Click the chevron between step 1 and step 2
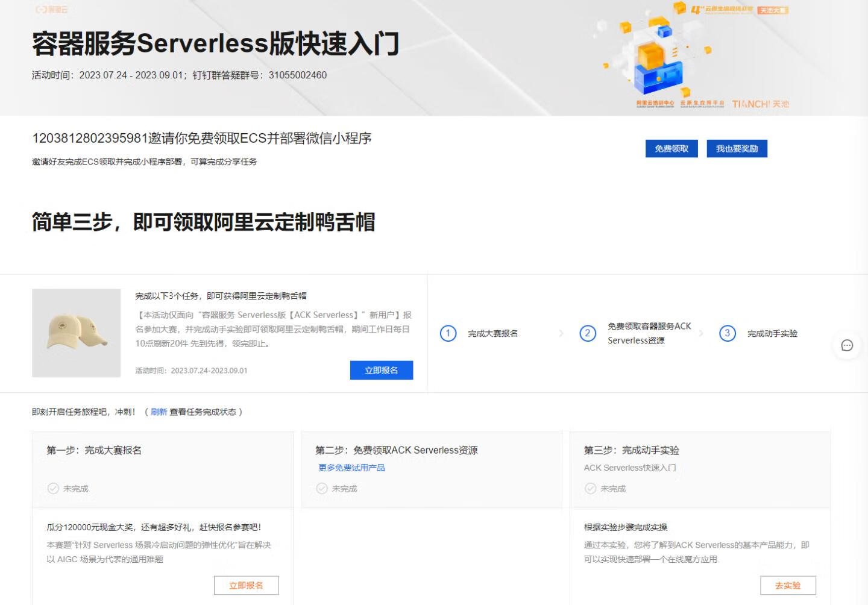The height and width of the screenshot is (605, 868). pyautogui.click(x=561, y=333)
